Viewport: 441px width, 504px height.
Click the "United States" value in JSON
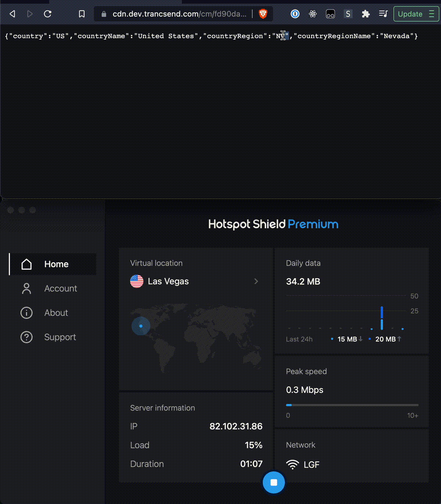166,36
